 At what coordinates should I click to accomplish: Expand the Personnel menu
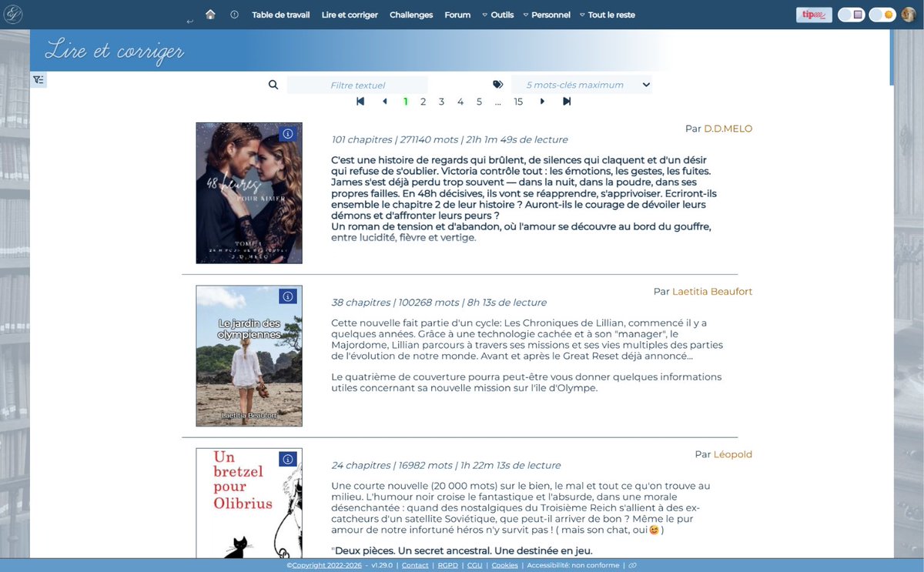coord(547,15)
